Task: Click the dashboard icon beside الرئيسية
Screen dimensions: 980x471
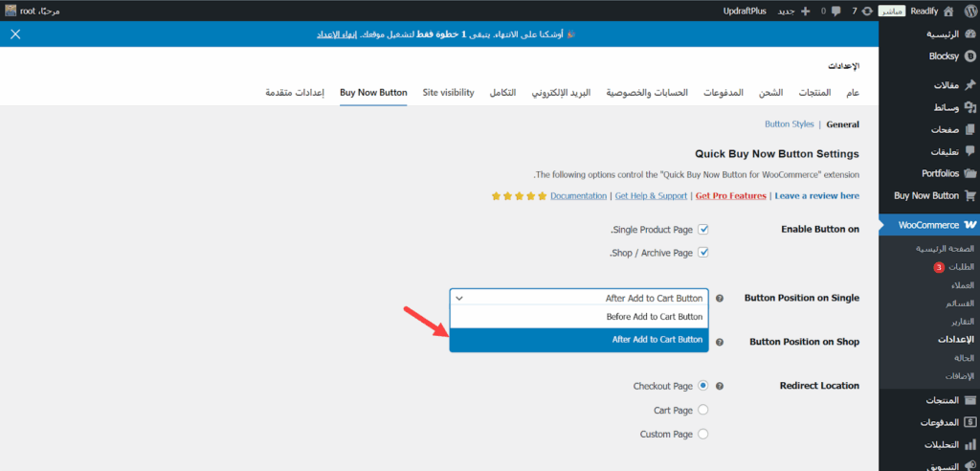Action: pyautogui.click(x=970, y=34)
